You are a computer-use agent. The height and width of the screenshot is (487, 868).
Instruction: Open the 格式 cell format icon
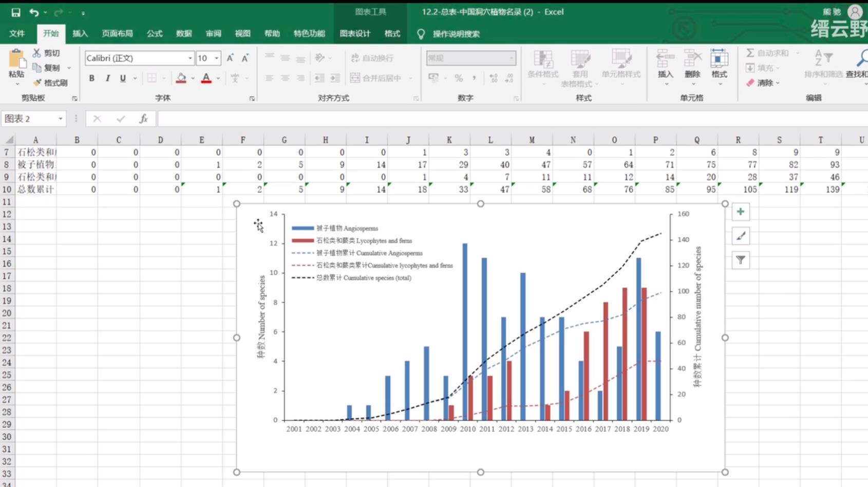click(x=719, y=64)
